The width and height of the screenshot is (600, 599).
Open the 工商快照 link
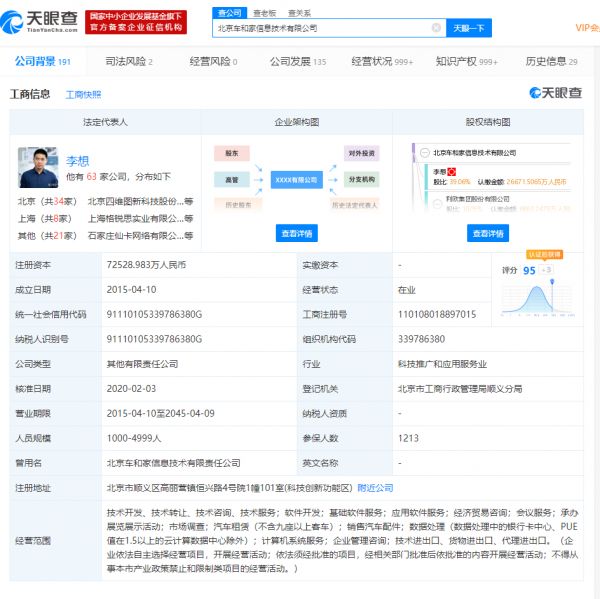(84, 94)
